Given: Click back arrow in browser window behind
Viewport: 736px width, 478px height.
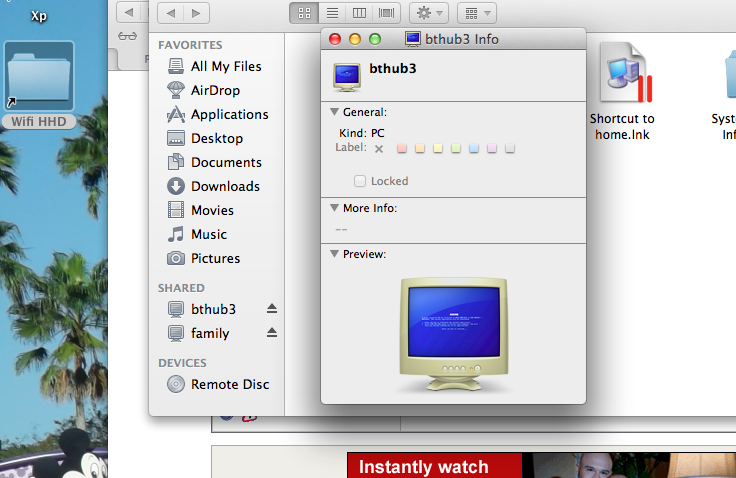Looking at the screenshot, I should tap(129, 12).
